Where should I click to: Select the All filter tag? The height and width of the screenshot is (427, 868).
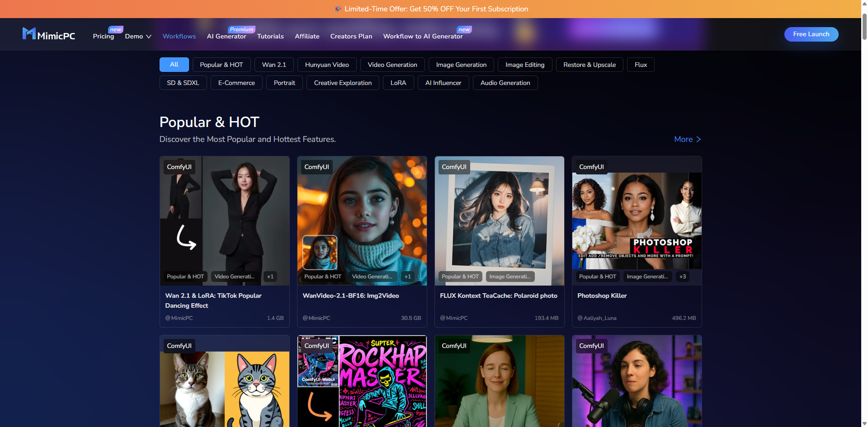tap(174, 65)
